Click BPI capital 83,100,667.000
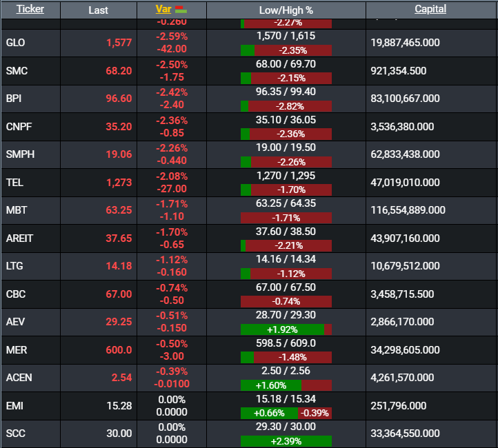 click(406, 99)
